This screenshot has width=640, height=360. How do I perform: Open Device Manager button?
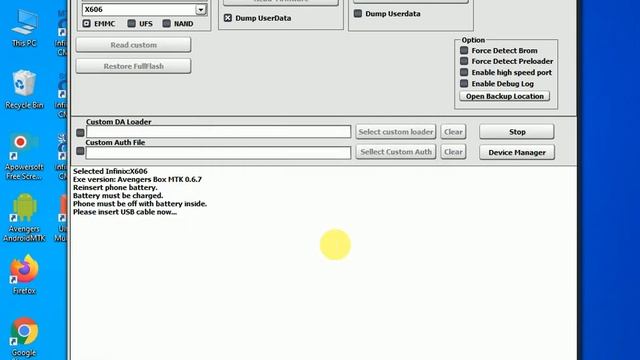click(517, 152)
